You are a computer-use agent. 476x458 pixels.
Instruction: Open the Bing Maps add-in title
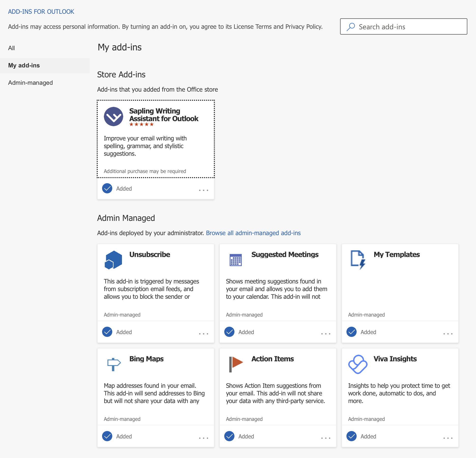pos(146,359)
